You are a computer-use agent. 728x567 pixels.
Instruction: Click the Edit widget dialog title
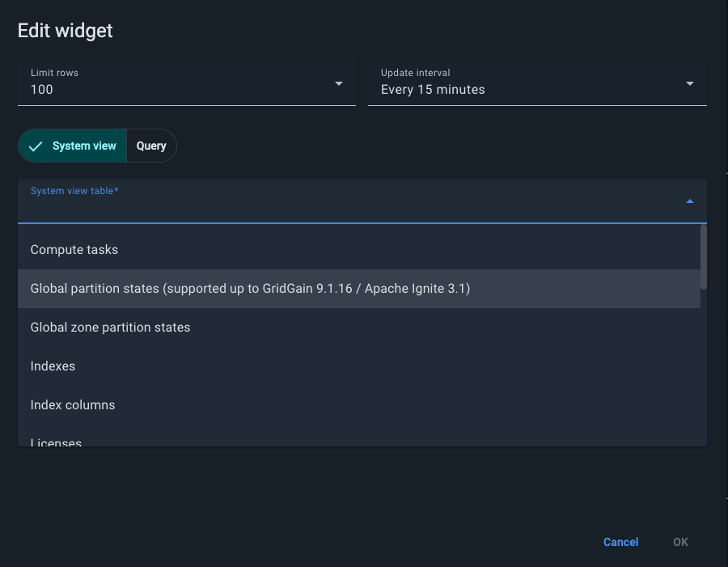(66, 31)
